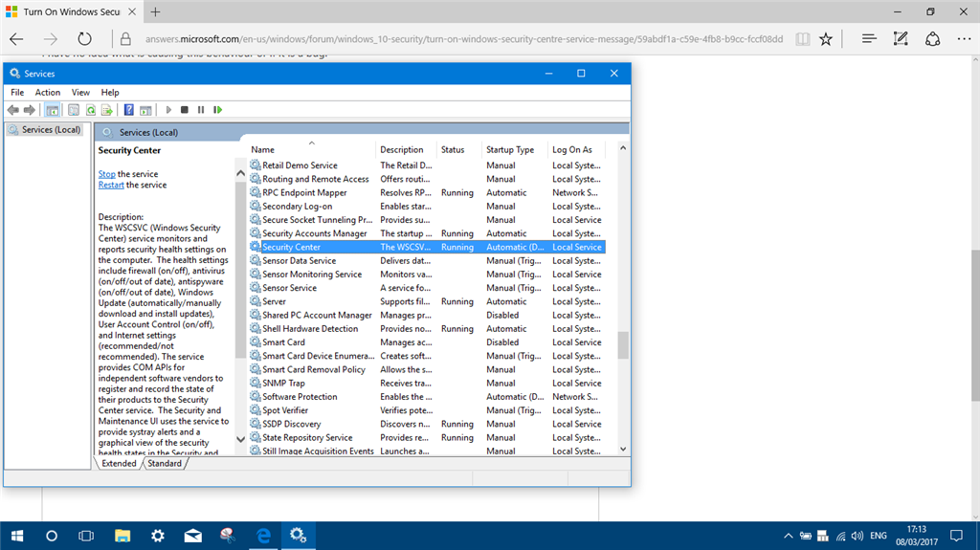
Task: Click the Export List toolbar icon
Action: (x=107, y=110)
